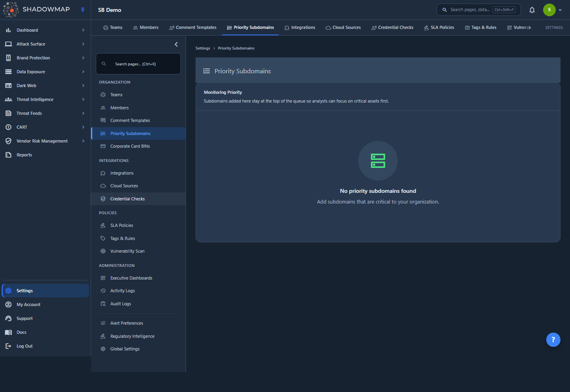Click the Activity Logs history icon
The height and width of the screenshot is (392, 570).
click(x=103, y=291)
